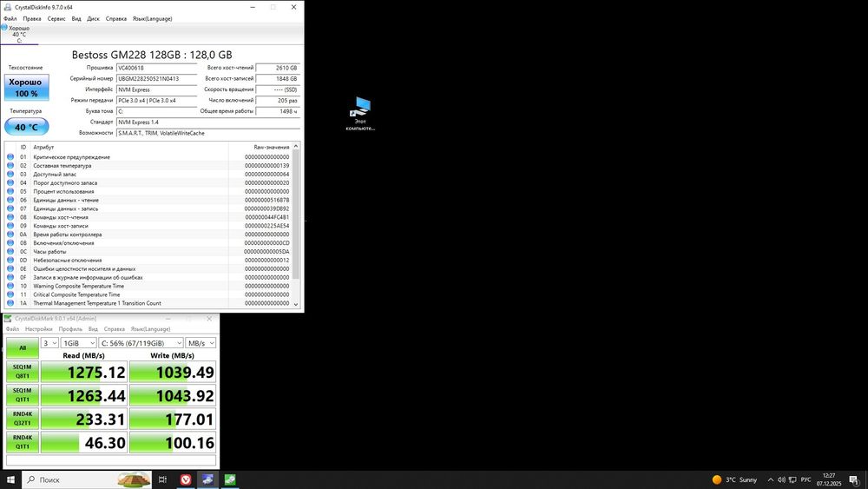Start the RND4K Q32T1 test
This screenshot has width=868, height=489.
coord(23,419)
